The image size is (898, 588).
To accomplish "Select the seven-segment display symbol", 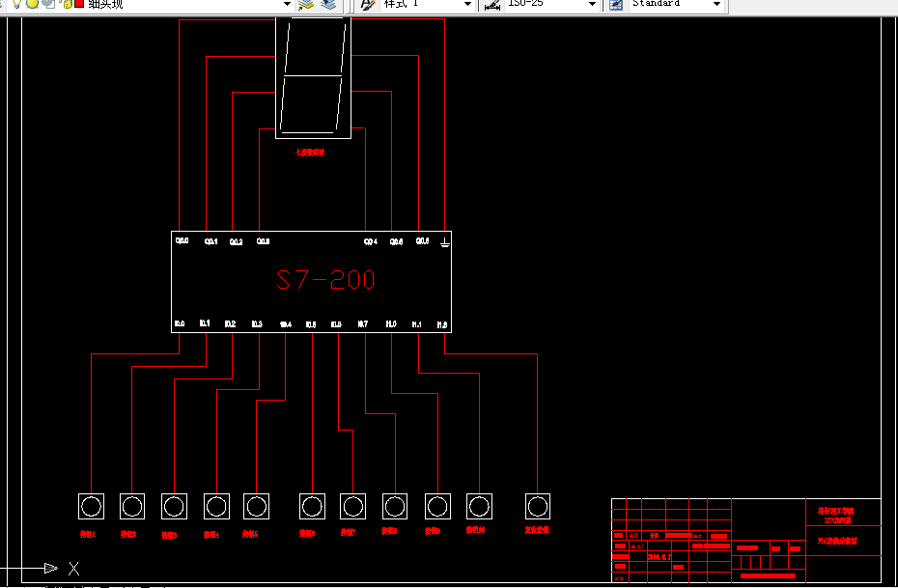I will click(x=313, y=77).
